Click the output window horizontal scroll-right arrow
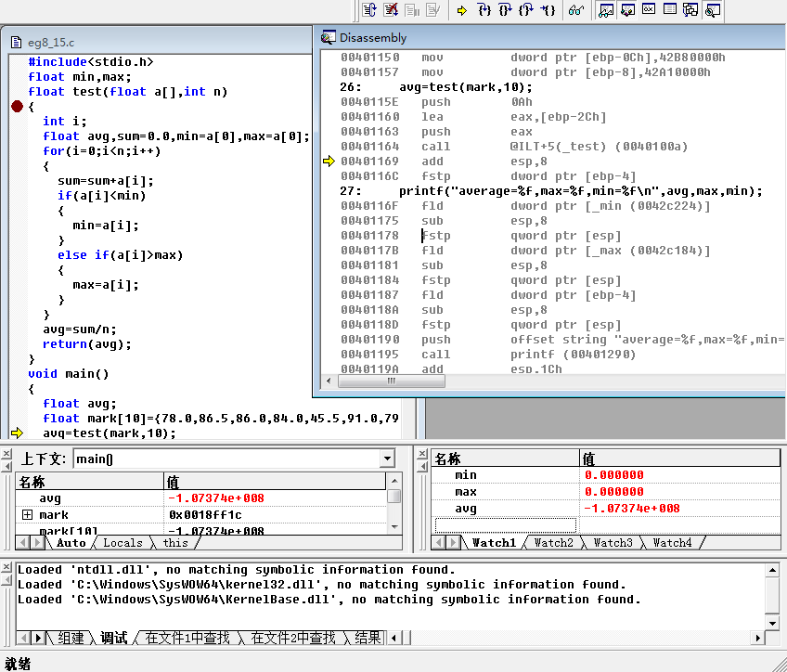The height and width of the screenshot is (672, 787). (758, 638)
